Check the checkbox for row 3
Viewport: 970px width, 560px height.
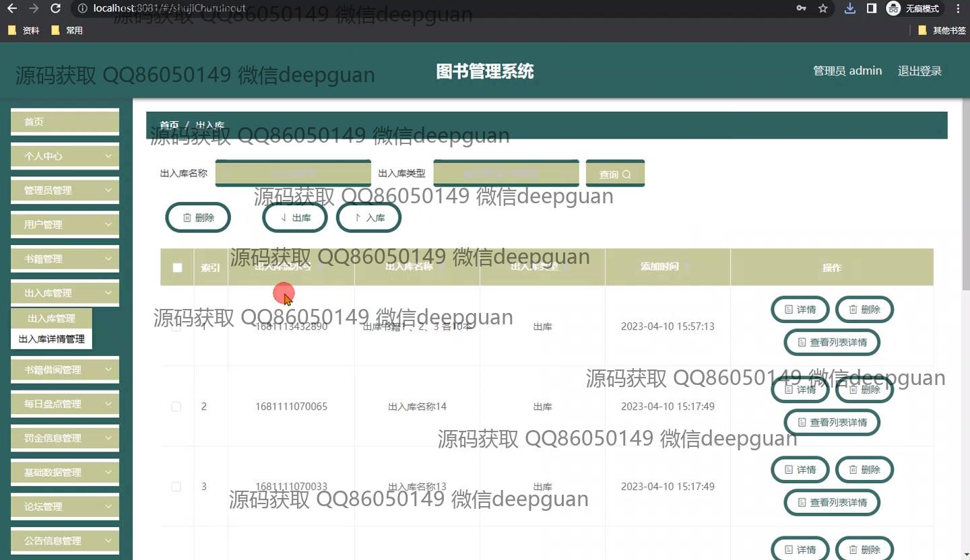coord(176,487)
